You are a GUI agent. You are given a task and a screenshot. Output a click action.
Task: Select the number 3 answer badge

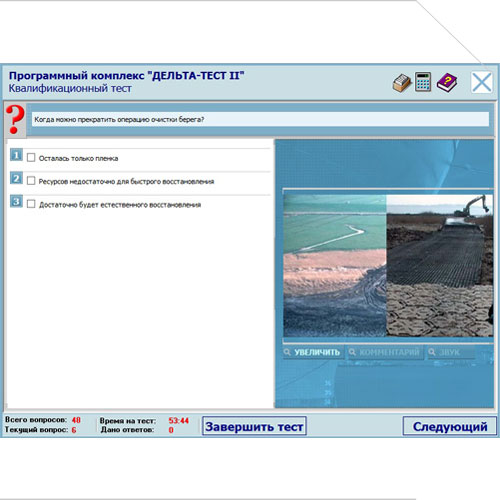(16, 201)
